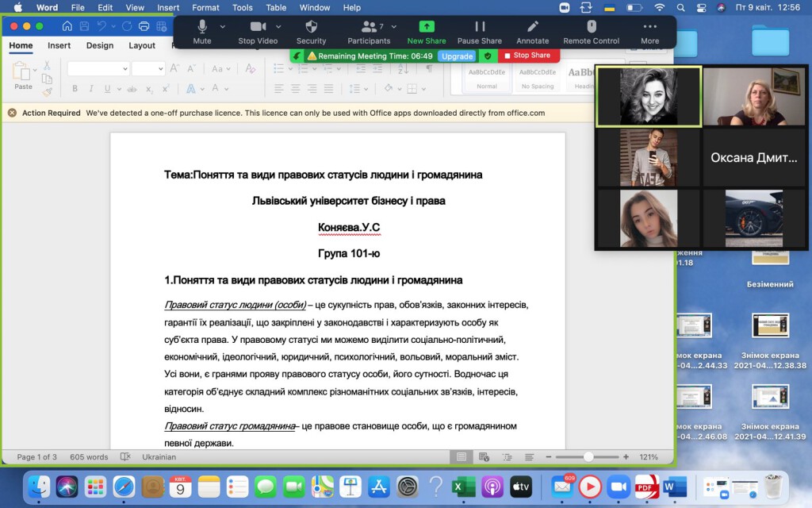Image resolution: width=812 pixels, height=508 pixels.
Task: Open Zoom Mute audio options arrow
Action: click(223, 26)
